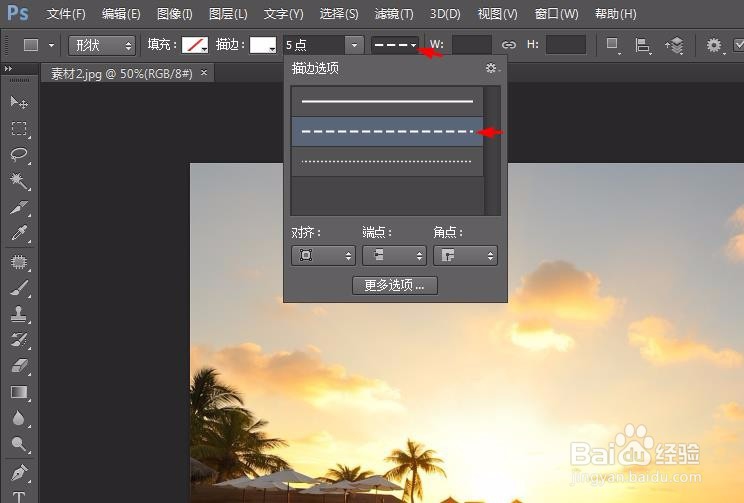This screenshot has width=744, height=503.
Task: Click the Photoshop Ps logo
Action: pos(18,13)
